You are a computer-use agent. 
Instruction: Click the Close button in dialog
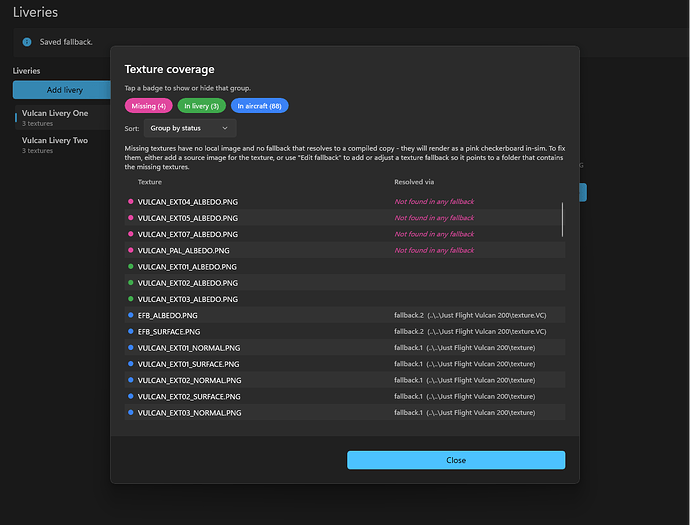(x=456, y=460)
